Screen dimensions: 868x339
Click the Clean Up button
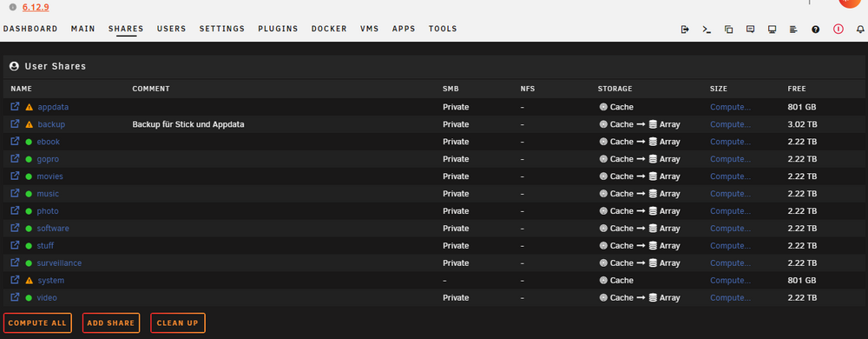tap(178, 323)
